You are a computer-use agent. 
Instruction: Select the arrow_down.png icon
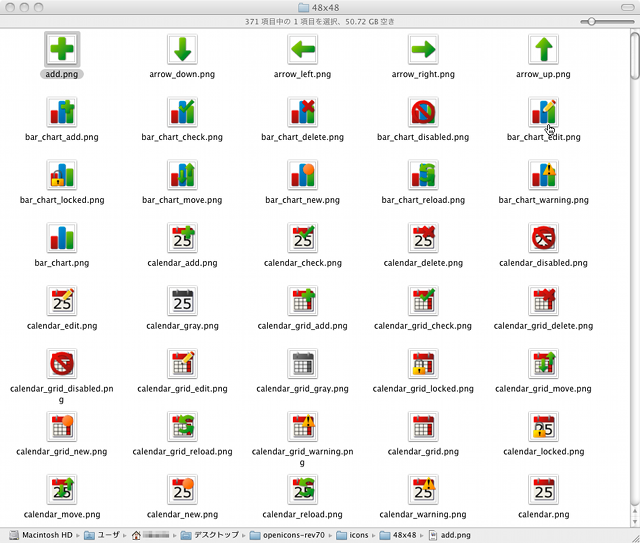click(x=182, y=49)
